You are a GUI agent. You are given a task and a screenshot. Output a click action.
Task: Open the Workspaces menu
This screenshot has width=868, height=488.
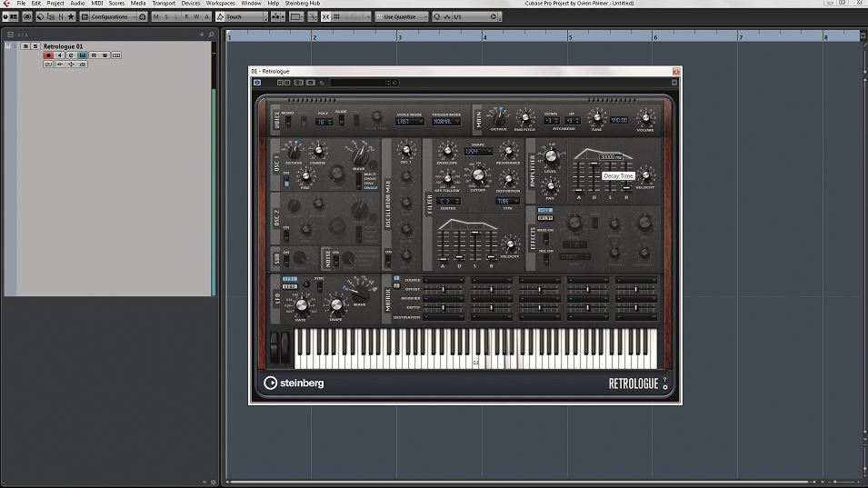point(220,4)
